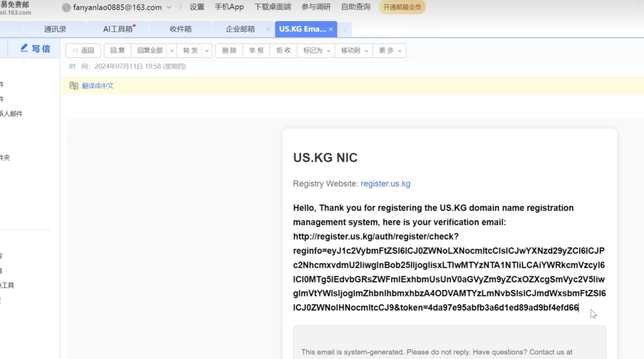Open 下载桌面端 in top menu
Screen dimensions: 644x359
point(273,7)
